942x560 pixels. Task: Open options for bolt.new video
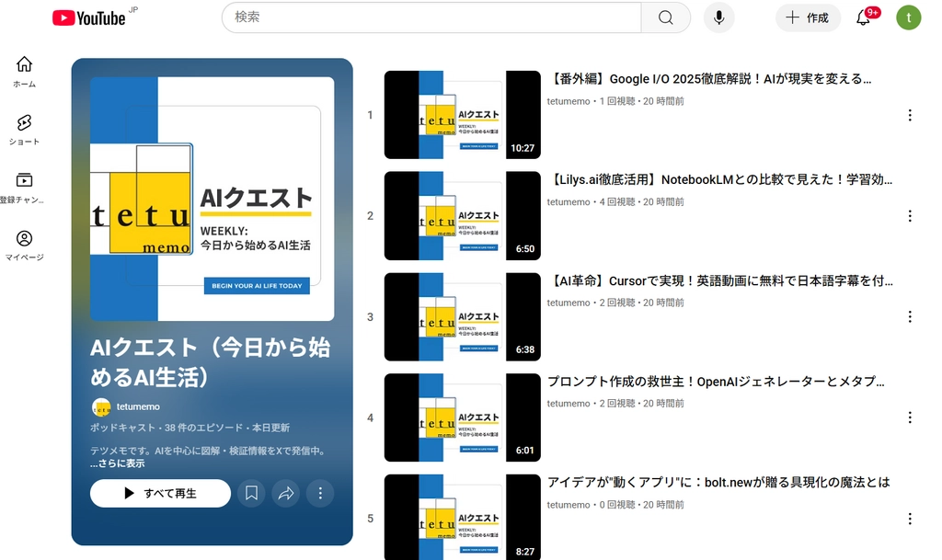point(910,519)
